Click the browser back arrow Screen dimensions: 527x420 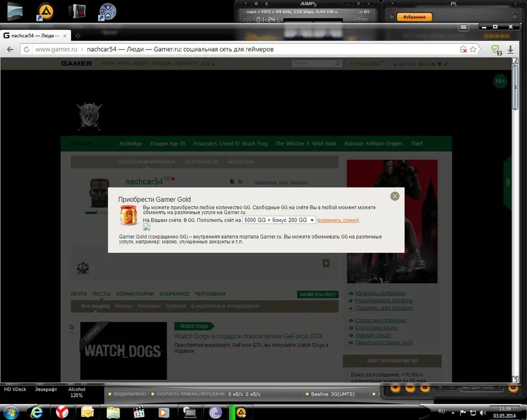click(10, 50)
